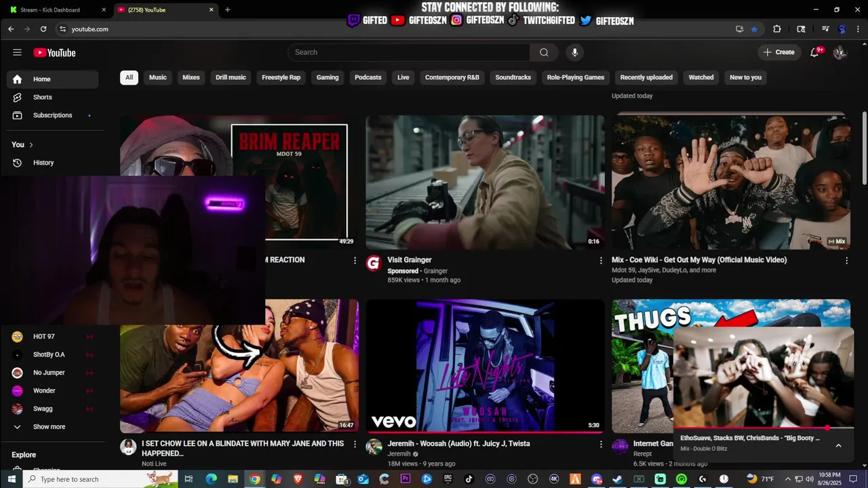The image size is (868, 488).
Task: Click the Grainger channel avatar
Action: (374, 263)
